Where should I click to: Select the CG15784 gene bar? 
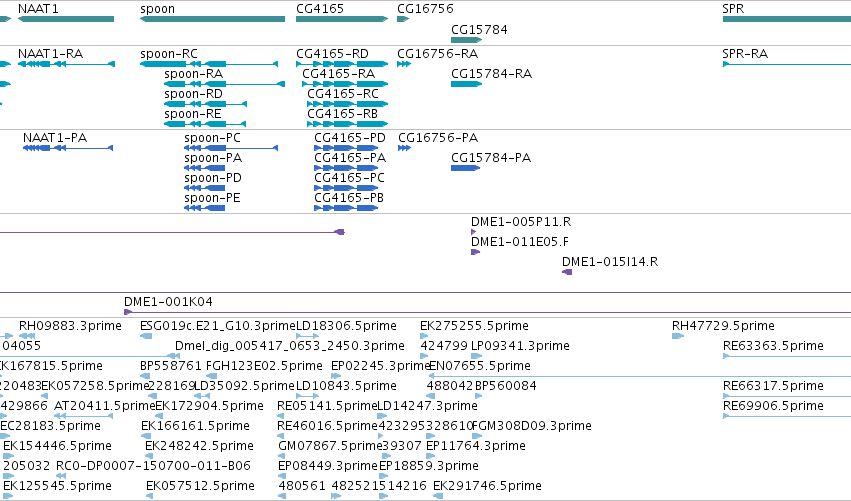[466, 40]
